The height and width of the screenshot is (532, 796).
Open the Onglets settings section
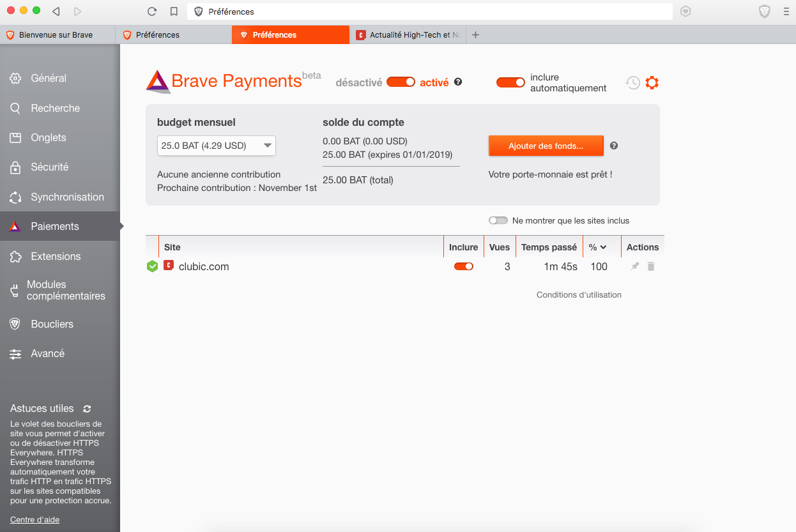tap(60, 138)
